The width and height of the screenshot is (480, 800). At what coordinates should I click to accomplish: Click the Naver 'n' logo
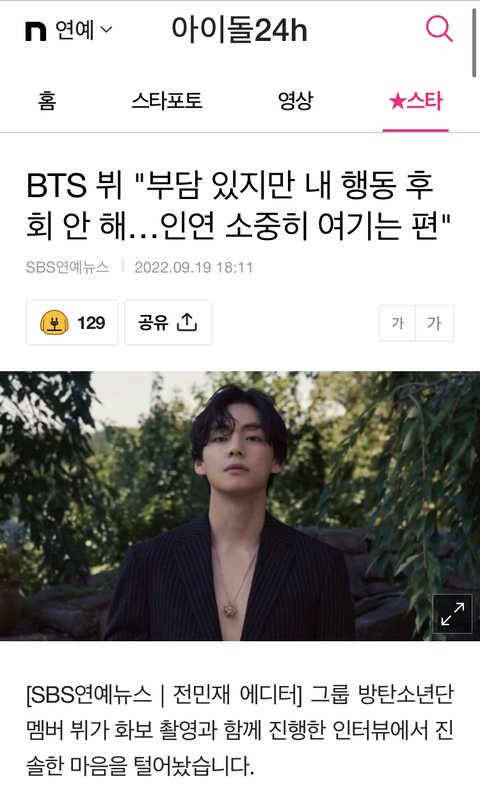pyautogui.click(x=36, y=31)
